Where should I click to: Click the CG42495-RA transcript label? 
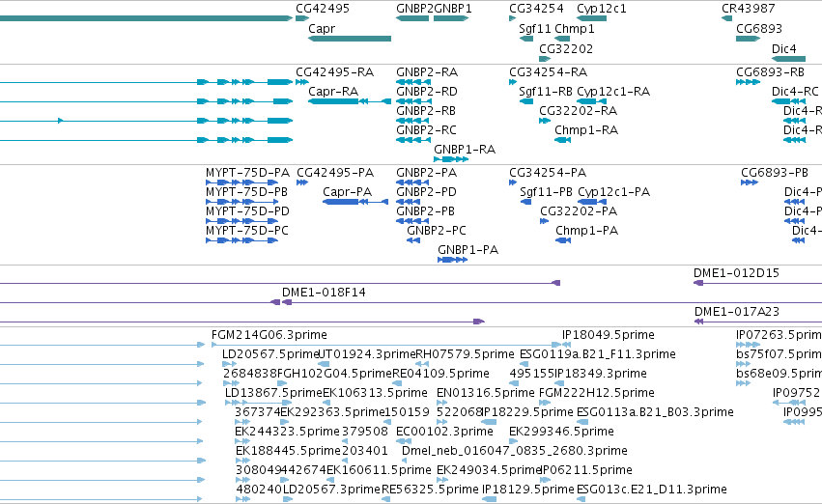click(x=335, y=71)
